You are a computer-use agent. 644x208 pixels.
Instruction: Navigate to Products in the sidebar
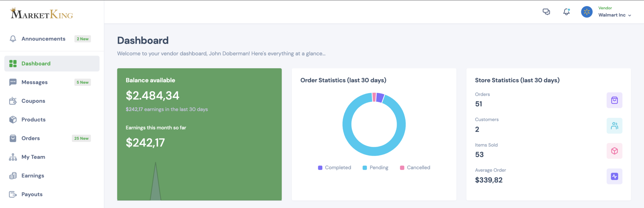coord(33,120)
